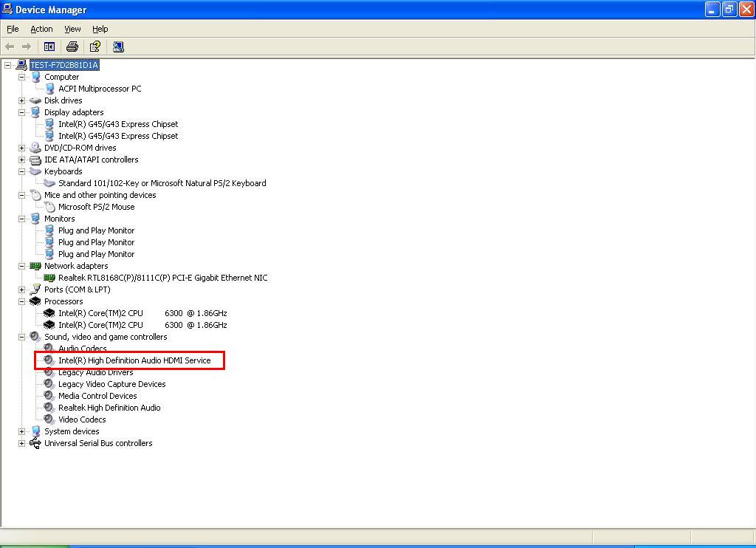Open the View menu
Screen dimensions: 756x548
[73, 29]
